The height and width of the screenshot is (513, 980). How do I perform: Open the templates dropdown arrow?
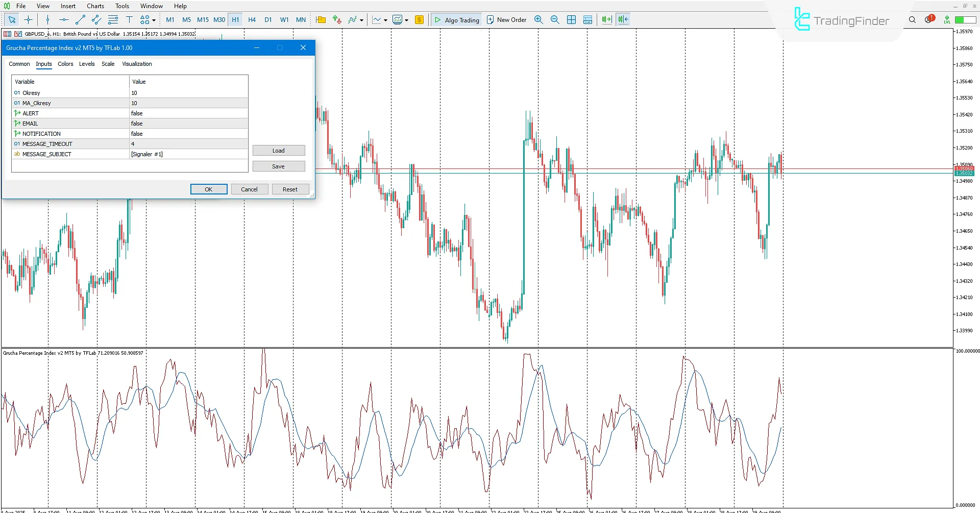click(x=406, y=19)
